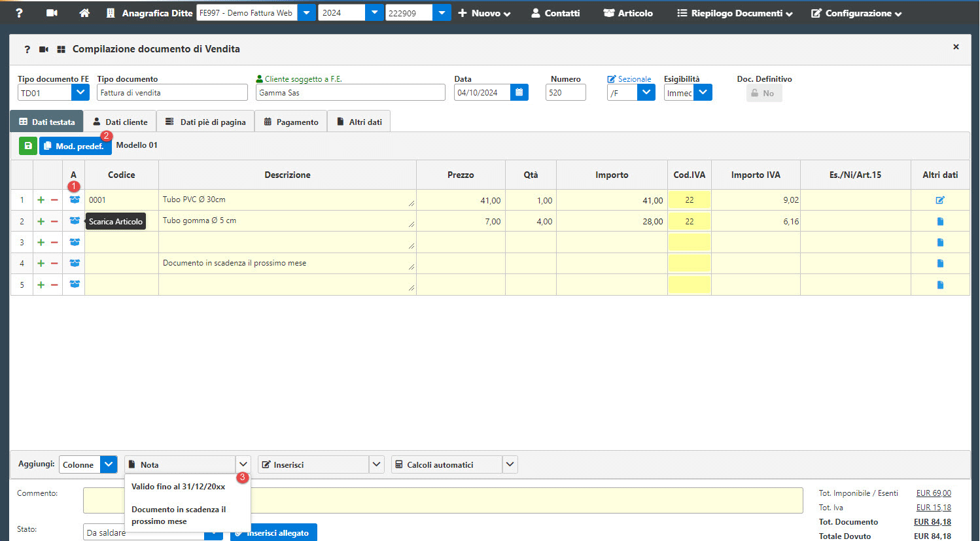Toggle Doc. Definitivo No switch

[x=763, y=94]
